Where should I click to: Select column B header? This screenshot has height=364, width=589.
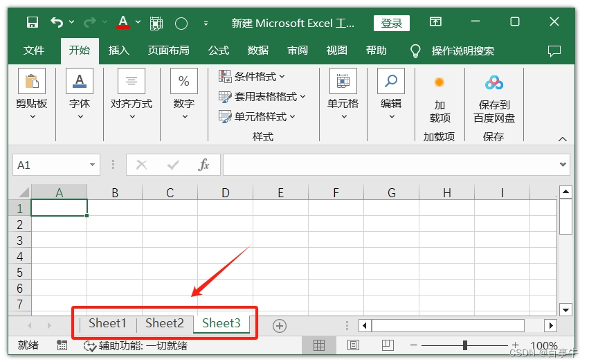[115, 192]
